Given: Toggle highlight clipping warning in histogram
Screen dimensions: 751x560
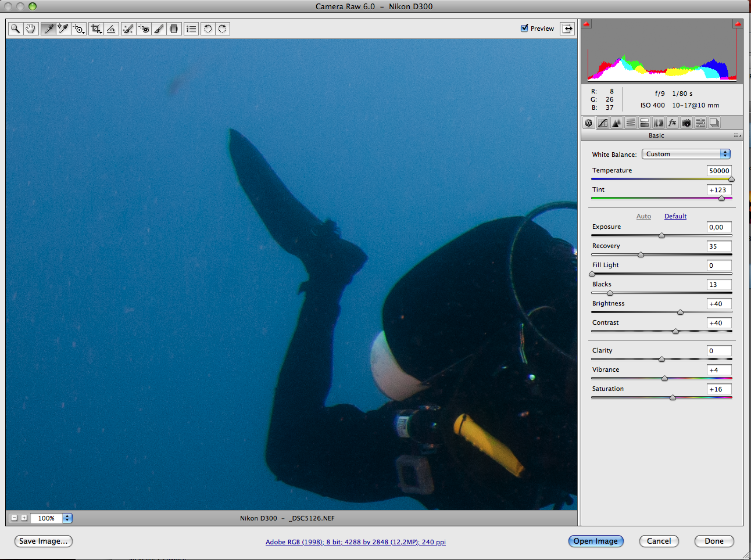Looking at the screenshot, I should click(x=737, y=24).
